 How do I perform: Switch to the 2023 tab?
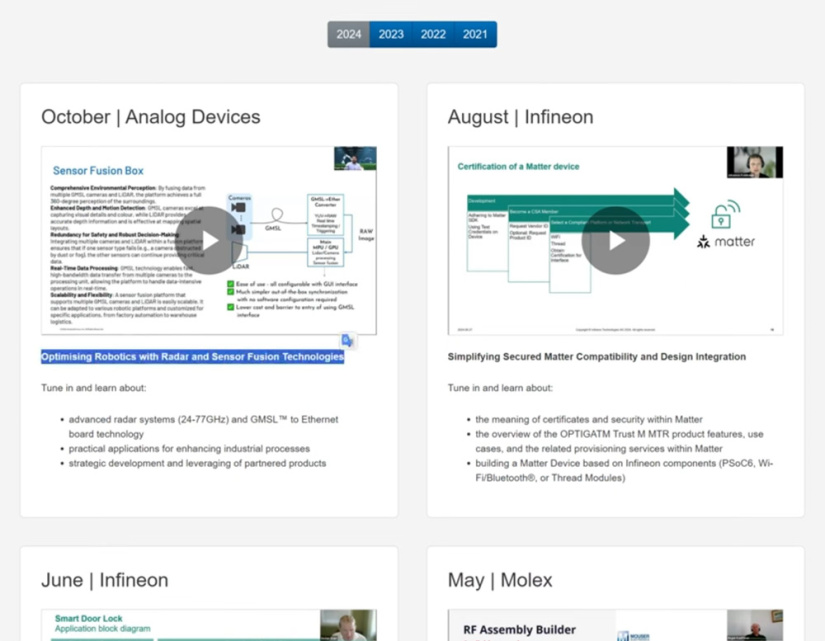(x=390, y=33)
